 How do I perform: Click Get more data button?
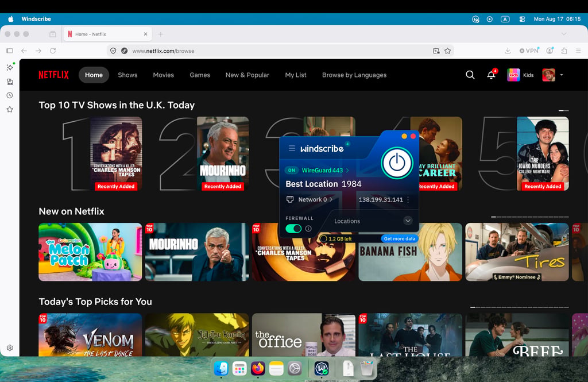400,238
